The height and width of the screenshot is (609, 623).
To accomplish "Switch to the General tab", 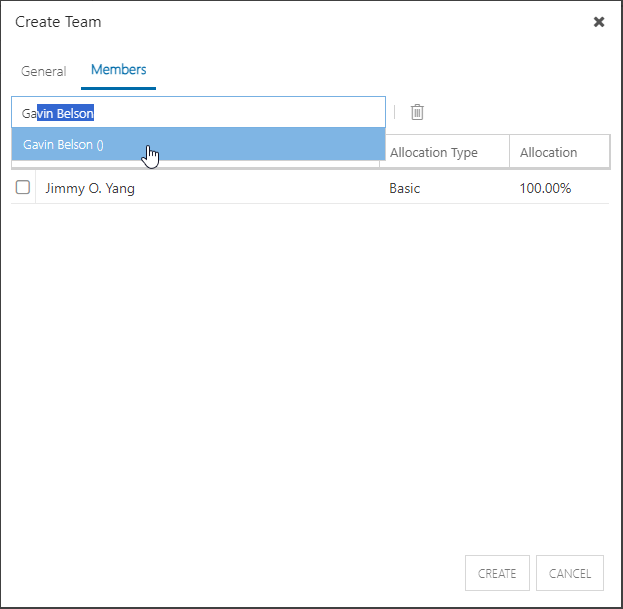I will click(x=44, y=72).
